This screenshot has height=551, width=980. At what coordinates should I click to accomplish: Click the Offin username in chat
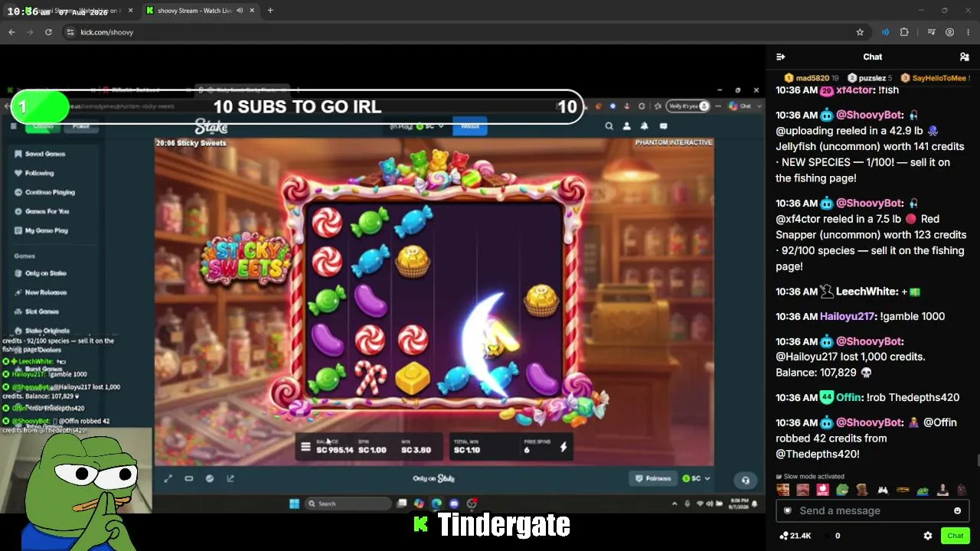click(849, 397)
